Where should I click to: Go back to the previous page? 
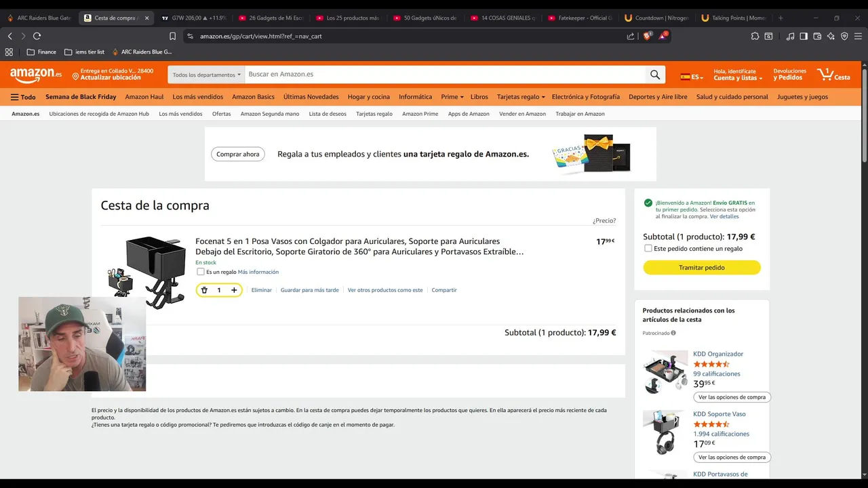(9, 36)
